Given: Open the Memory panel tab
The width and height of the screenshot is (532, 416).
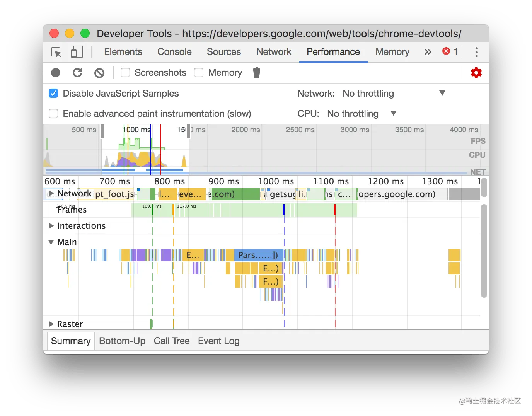Looking at the screenshot, I should (392, 52).
